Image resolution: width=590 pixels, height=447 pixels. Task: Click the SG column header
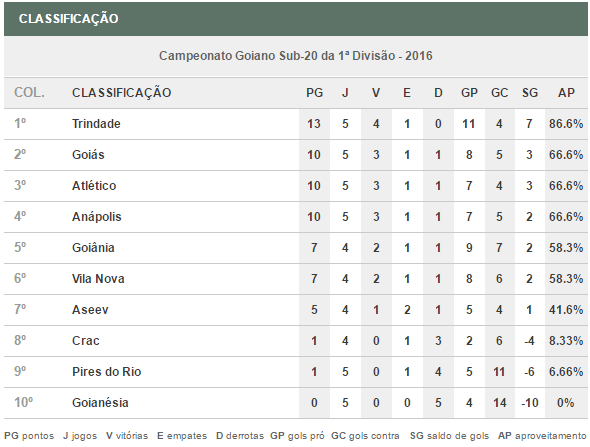coord(530,93)
